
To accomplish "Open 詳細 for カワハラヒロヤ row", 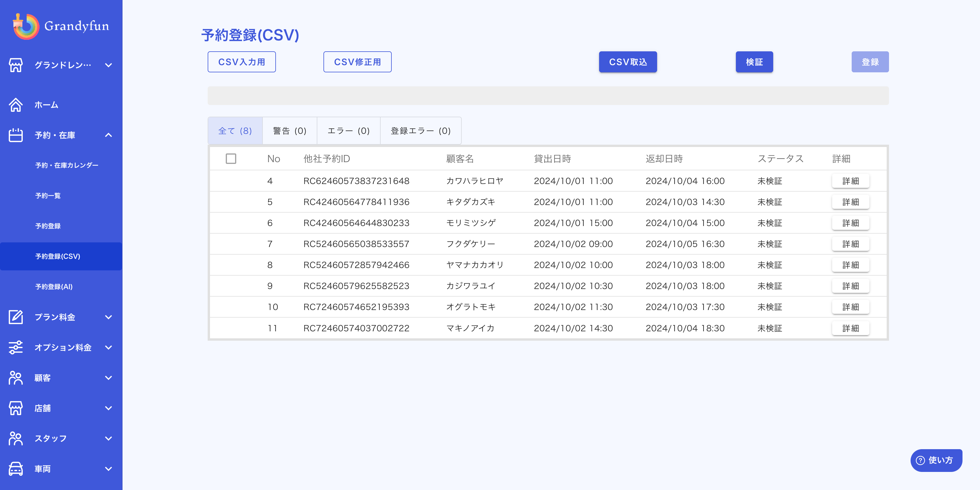I will [850, 181].
